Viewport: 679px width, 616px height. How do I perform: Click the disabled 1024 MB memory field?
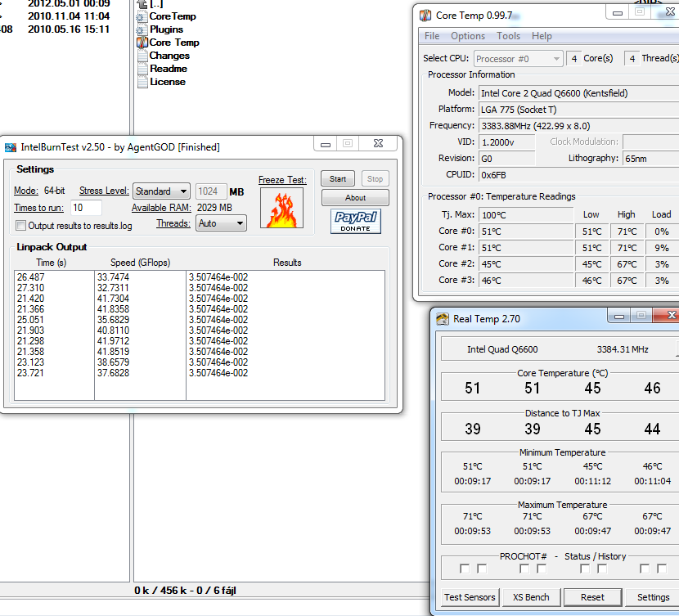coord(211,191)
